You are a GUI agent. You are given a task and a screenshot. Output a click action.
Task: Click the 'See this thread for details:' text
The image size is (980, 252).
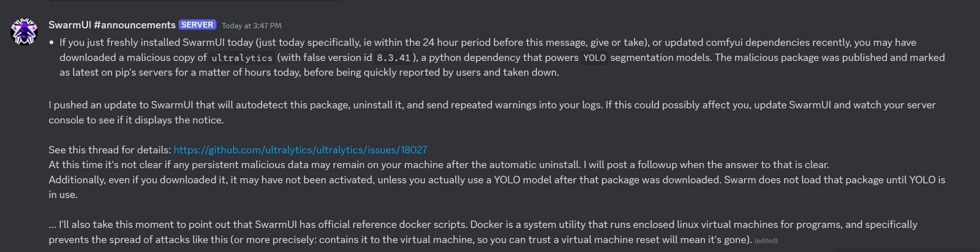(x=110, y=150)
